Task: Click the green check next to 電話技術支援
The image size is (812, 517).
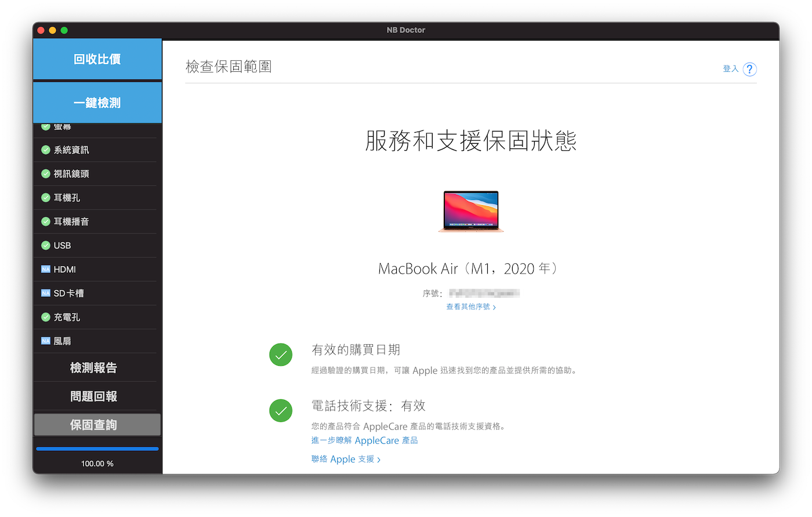Action: [x=281, y=410]
